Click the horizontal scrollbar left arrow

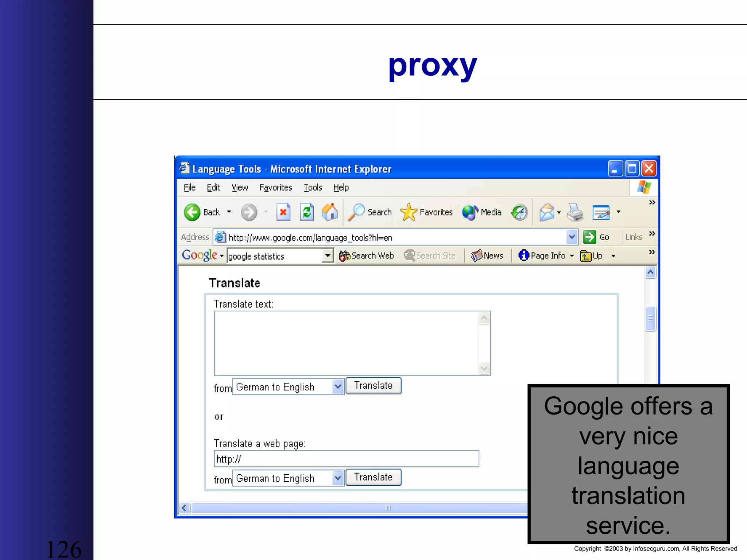pyautogui.click(x=185, y=508)
